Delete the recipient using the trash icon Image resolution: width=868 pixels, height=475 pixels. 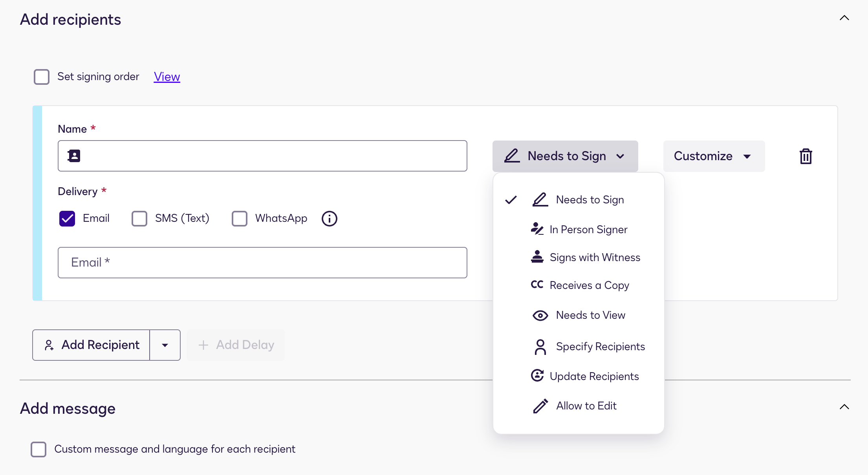(x=806, y=156)
